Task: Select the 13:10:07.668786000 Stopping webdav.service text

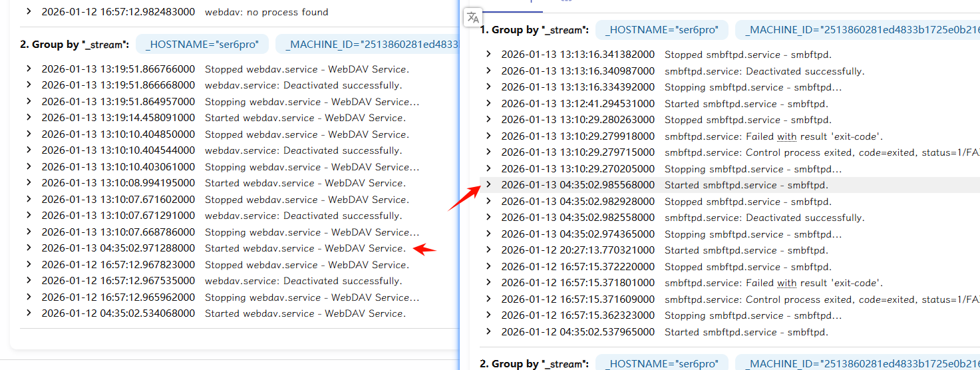Action: (x=312, y=232)
